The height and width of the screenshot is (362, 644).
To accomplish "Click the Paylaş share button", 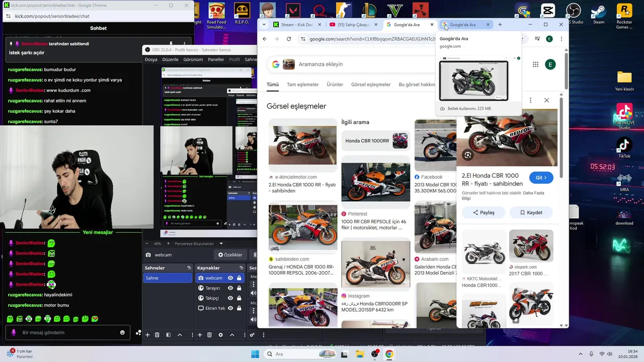I will (484, 212).
